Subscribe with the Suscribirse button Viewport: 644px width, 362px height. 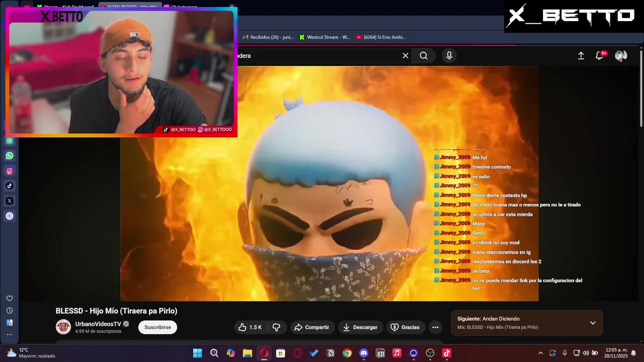tap(157, 327)
